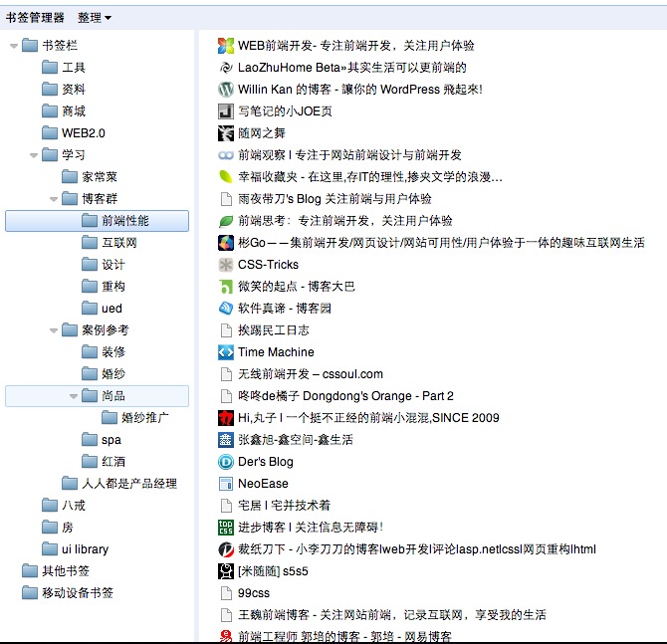This screenshot has height=644, width=667.
Task: Collapse the 尚品 folder arrow
Action: click(74, 396)
